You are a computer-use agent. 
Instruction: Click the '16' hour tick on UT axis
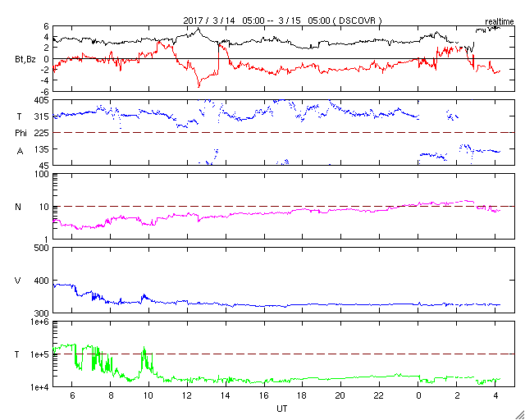tap(264, 395)
